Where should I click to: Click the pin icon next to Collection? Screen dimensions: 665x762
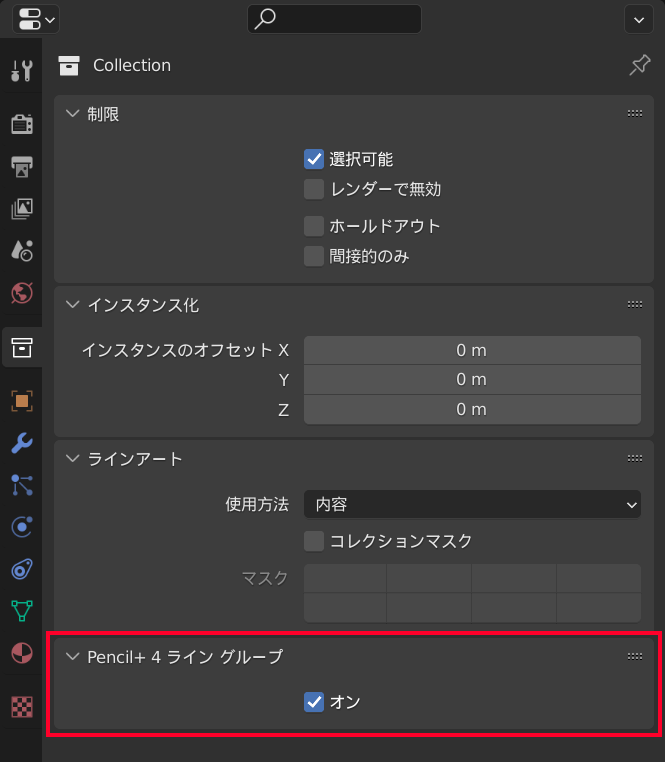640,65
